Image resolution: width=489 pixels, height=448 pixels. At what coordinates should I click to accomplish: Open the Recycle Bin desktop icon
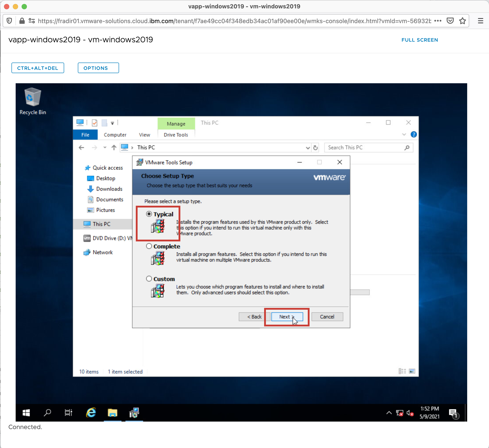tap(32, 97)
